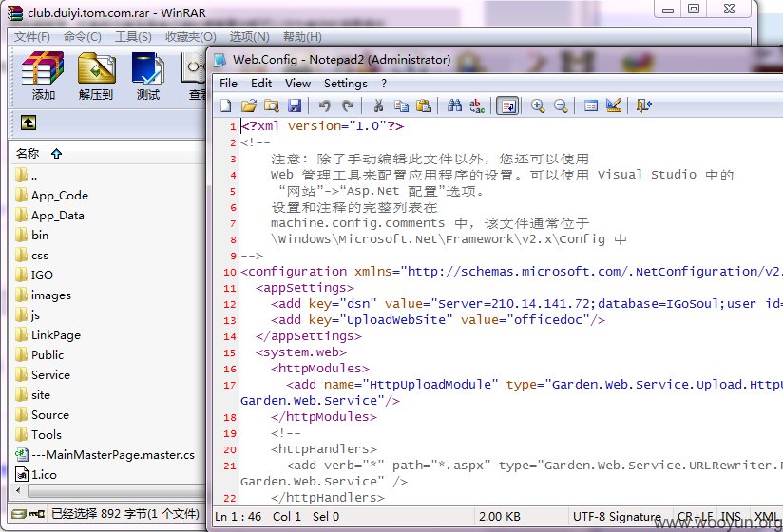Select ---MainMasterPage.master.cs file

point(105,455)
